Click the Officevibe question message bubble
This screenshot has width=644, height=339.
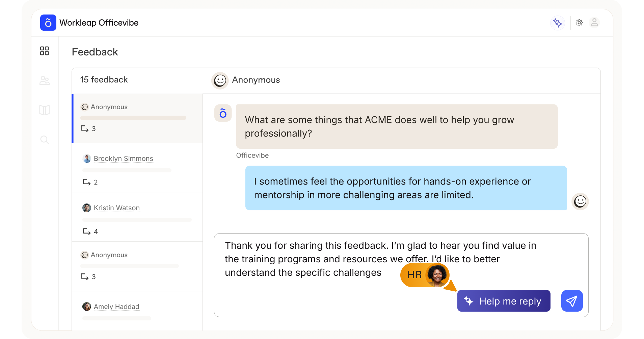point(397,127)
